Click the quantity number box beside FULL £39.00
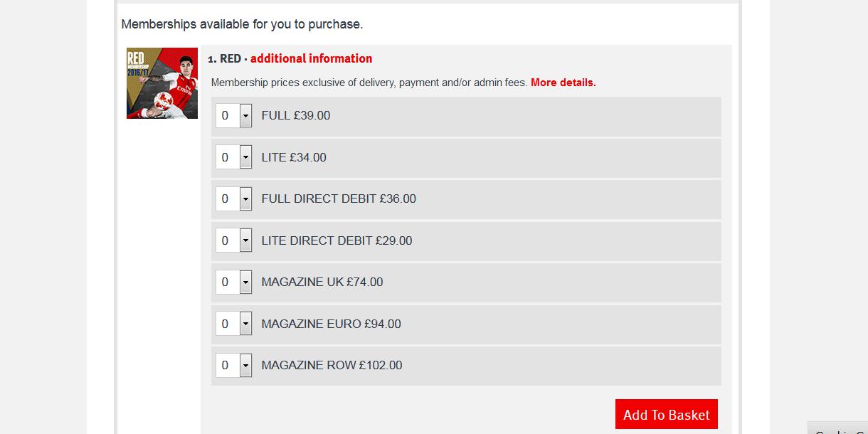The image size is (868, 434). tap(228, 115)
